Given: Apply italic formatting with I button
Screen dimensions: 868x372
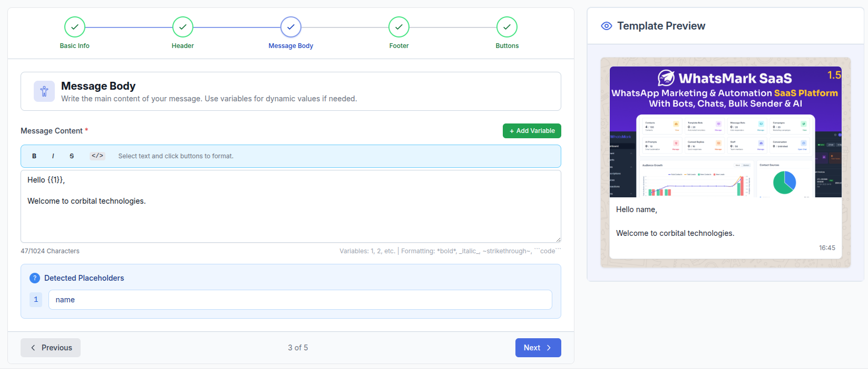Looking at the screenshot, I should pyautogui.click(x=53, y=156).
